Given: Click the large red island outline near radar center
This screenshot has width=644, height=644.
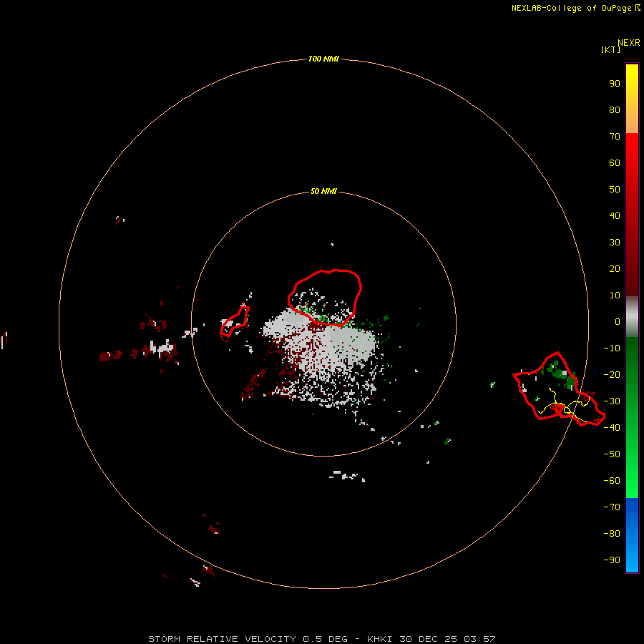Looking at the screenshot, I should click(x=325, y=298).
